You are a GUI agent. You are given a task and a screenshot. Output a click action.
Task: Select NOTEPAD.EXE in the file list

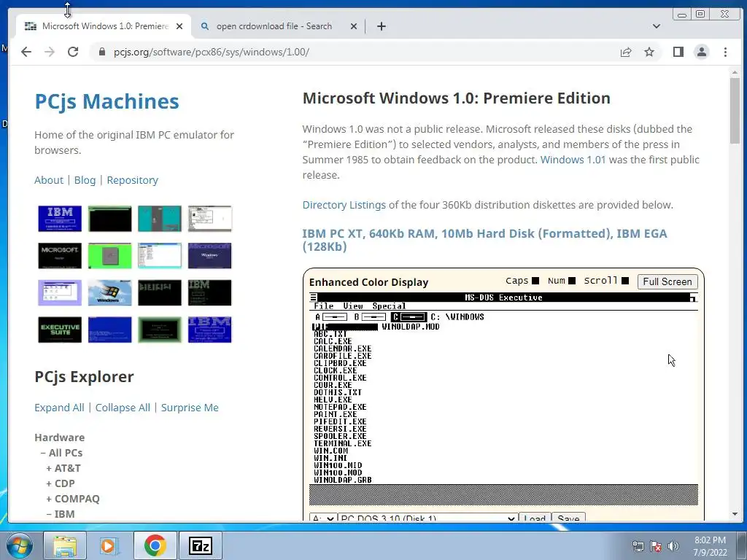coord(340,407)
